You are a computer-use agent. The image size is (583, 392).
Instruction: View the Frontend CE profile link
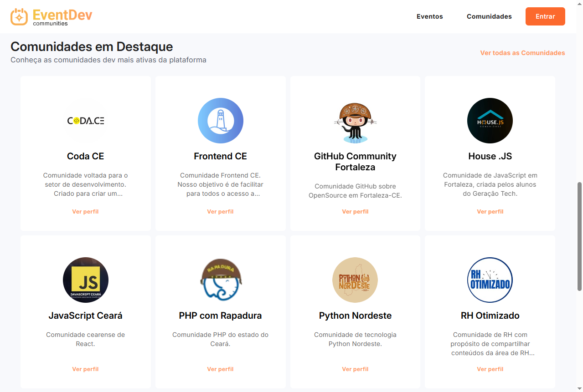point(220,212)
